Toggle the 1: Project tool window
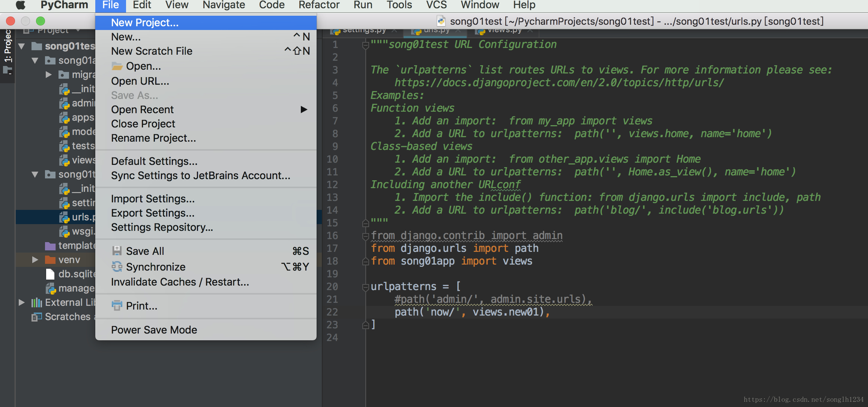This screenshot has width=868, height=407. [x=8, y=52]
